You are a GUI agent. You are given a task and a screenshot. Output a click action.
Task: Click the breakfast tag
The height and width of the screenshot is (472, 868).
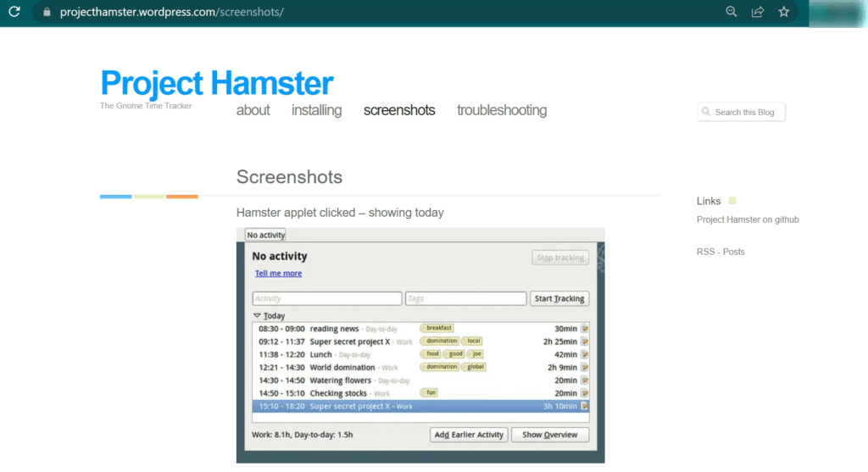(x=437, y=328)
